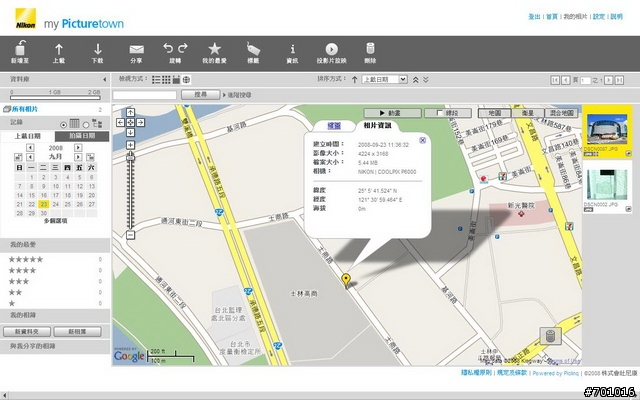Collapse the 資料庫 panel arrow

click(104, 80)
